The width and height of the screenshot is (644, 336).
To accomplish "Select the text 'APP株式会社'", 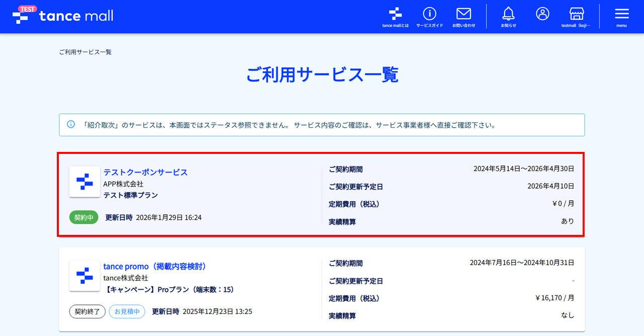I will click(x=123, y=184).
